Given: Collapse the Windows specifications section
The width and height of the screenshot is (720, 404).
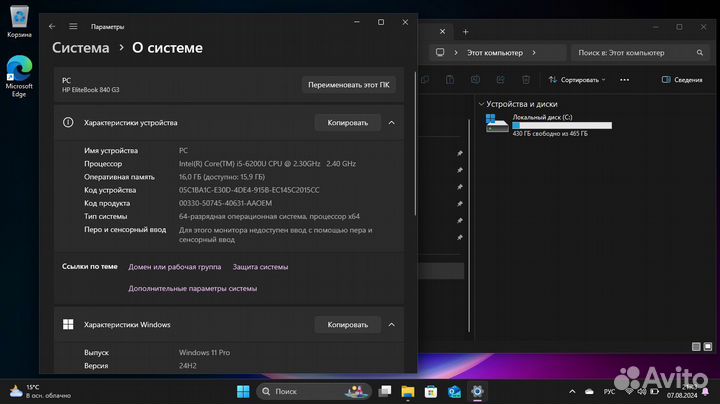Looking at the screenshot, I should (x=392, y=325).
